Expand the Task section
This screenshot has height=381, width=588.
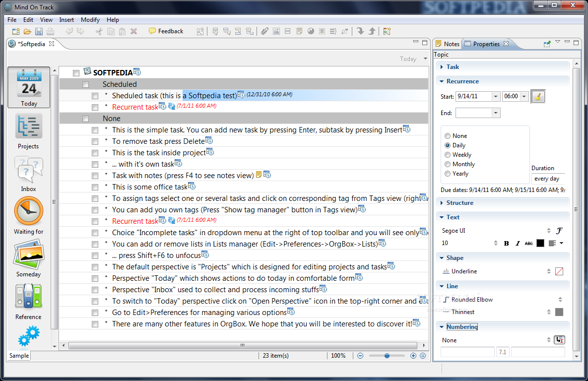click(442, 67)
